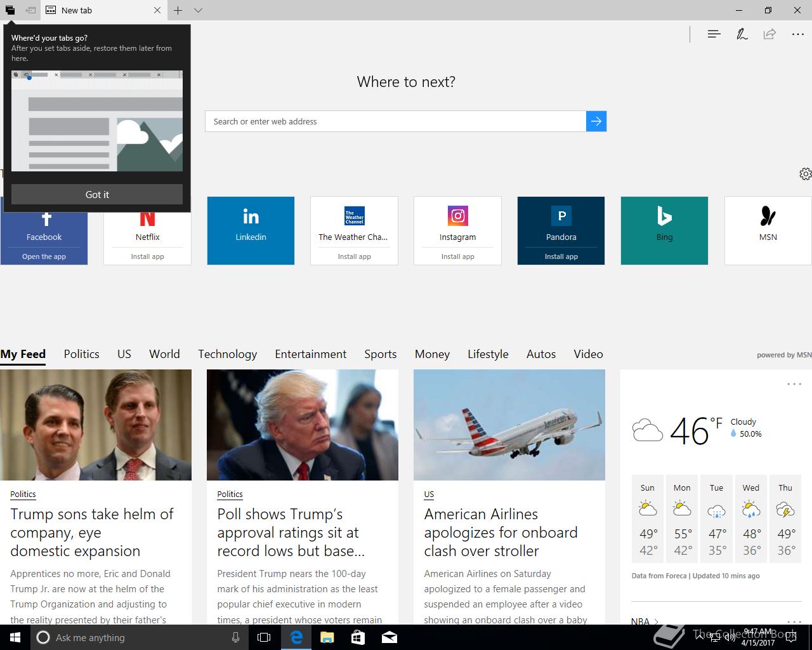Click the 46°F current temperature
Viewport: 812px width, 650px height.
(695, 431)
